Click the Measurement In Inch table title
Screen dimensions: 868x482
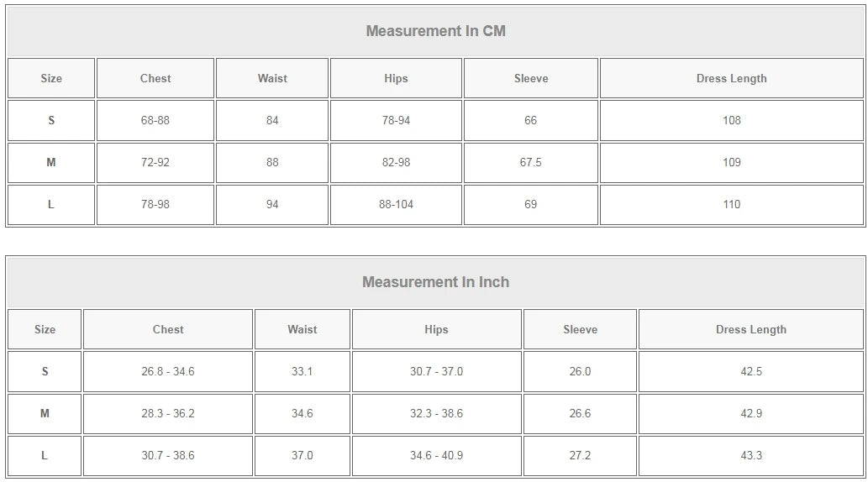(x=435, y=282)
